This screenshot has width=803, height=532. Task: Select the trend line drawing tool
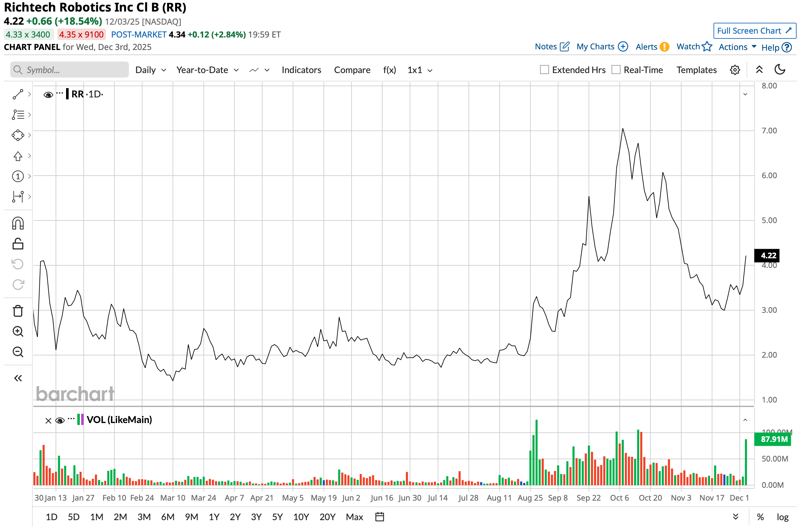pyautogui.click(x=18, y=94)
